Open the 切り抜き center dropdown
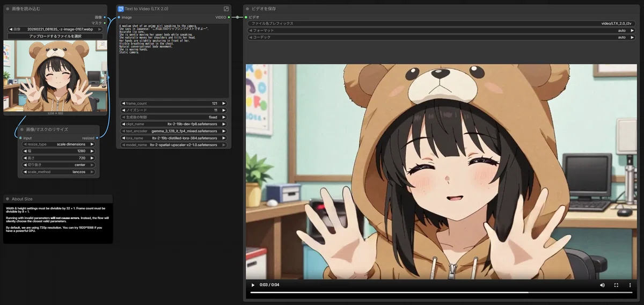This screenshot has height=305, width=644. [x=59, y=165]
